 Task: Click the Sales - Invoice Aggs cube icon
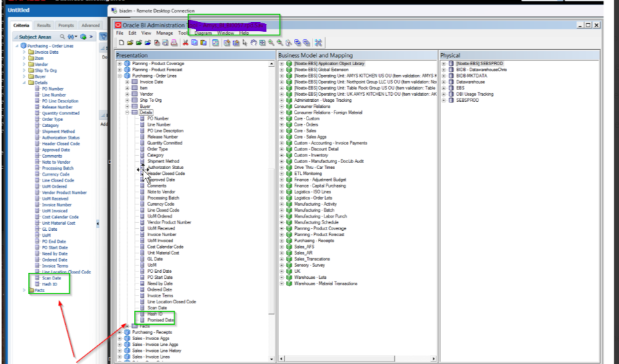(127, 338)
